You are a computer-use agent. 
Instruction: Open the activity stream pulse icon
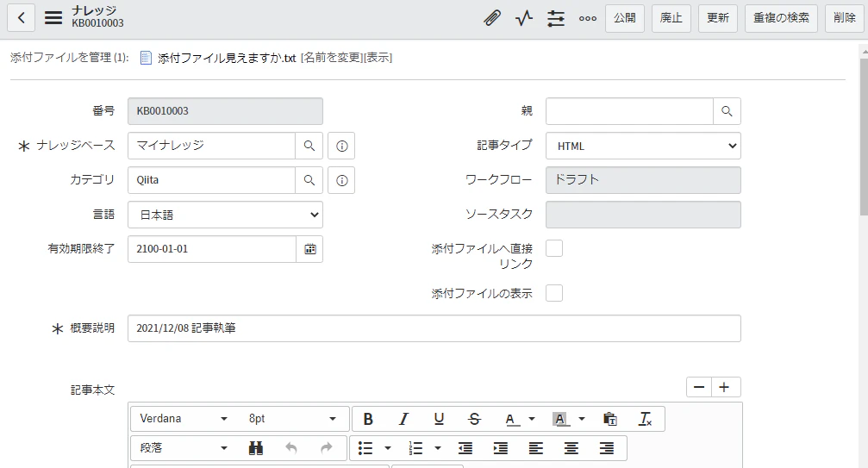(524, 18)
